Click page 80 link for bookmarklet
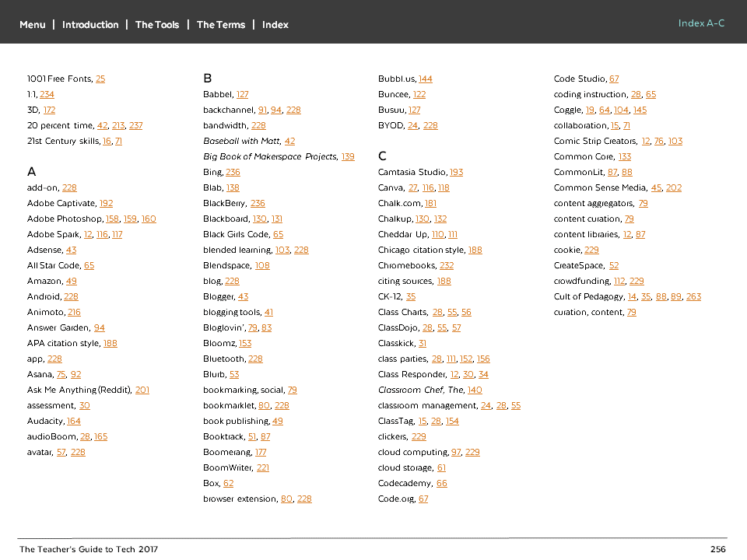Viewport: 747px width, 560px height. (x=264, y=406)
